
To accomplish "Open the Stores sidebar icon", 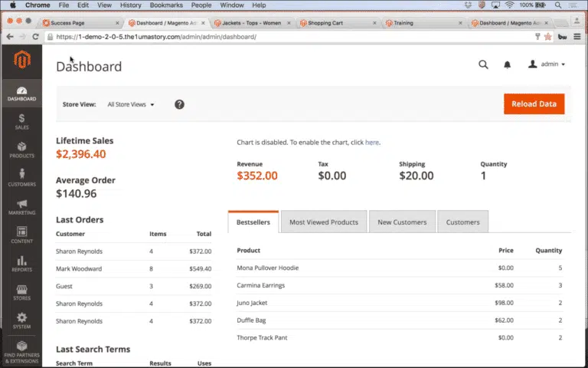I will click(21, 293).
